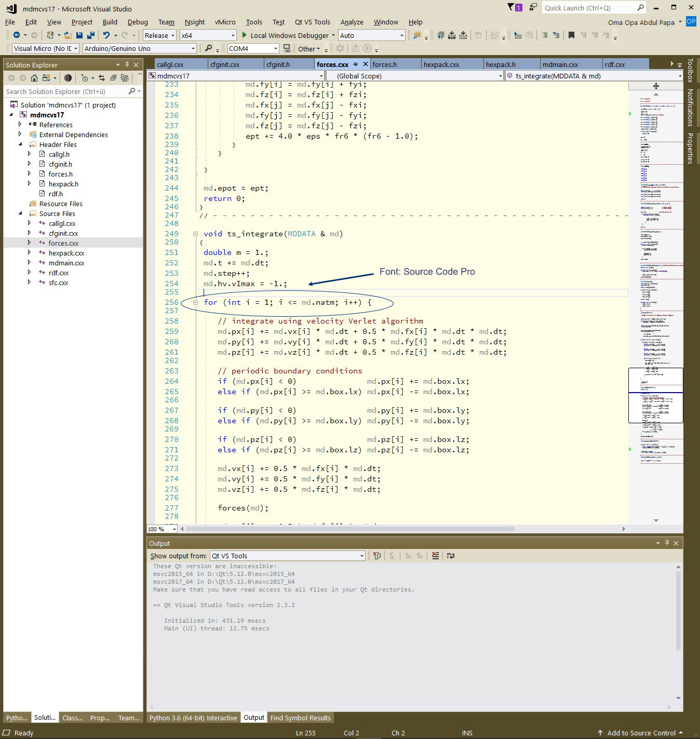This screenshot has width=700, height=739.
Task: Toggle a bookmark with the bookmark icon
Action: (571, 35)
